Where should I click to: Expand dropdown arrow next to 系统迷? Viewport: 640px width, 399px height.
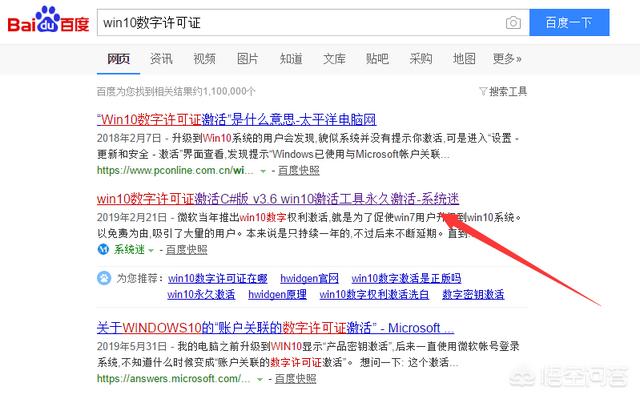click(x=151, y=250)
